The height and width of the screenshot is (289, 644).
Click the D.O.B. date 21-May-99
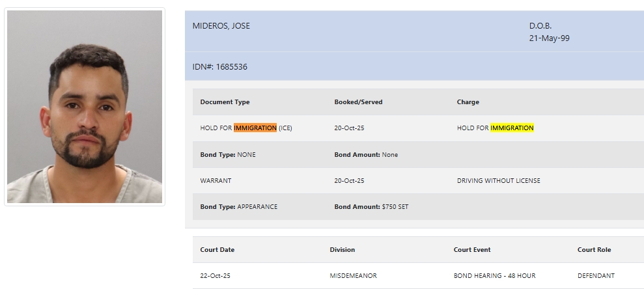click(x=550, y=38)
